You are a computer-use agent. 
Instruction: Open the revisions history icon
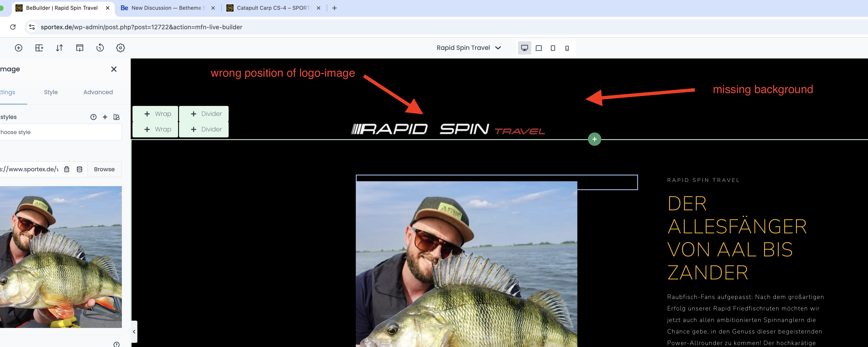point(100,48)
